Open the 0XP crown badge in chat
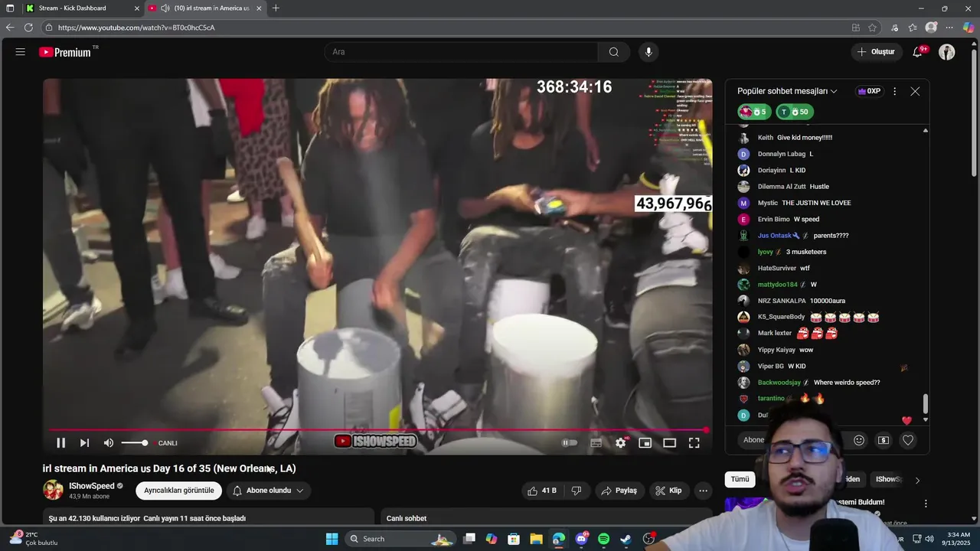The image size is (980, 551). pos(869,91)
